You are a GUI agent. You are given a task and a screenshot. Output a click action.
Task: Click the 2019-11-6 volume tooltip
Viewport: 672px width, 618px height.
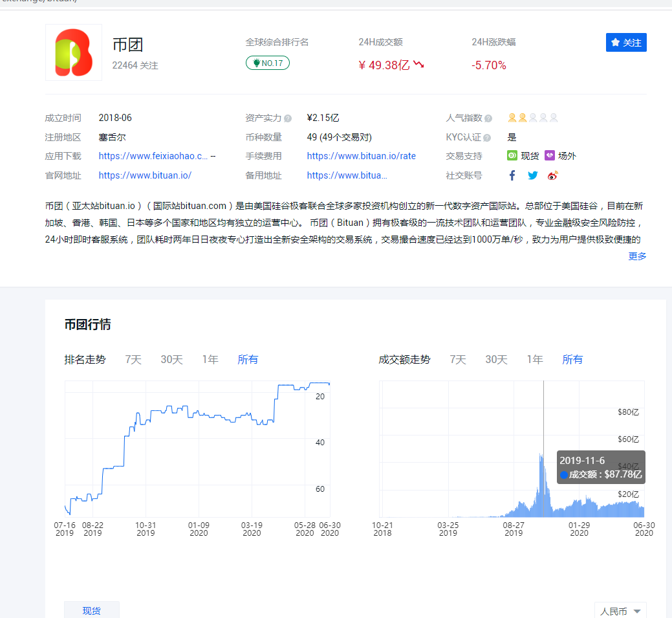[x=601, y=467]
